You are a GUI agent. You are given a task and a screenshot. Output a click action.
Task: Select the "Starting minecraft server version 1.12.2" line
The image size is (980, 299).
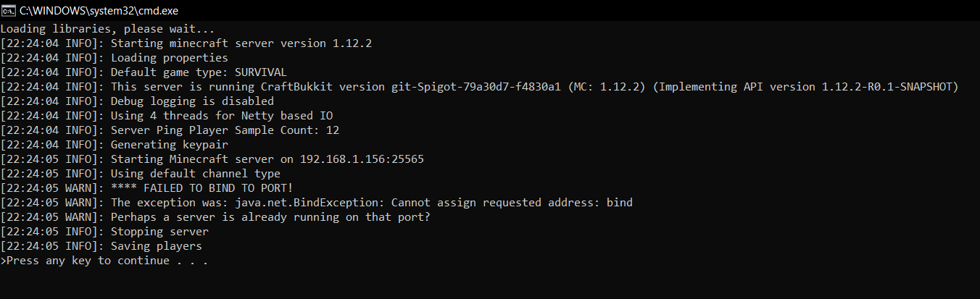241,43
